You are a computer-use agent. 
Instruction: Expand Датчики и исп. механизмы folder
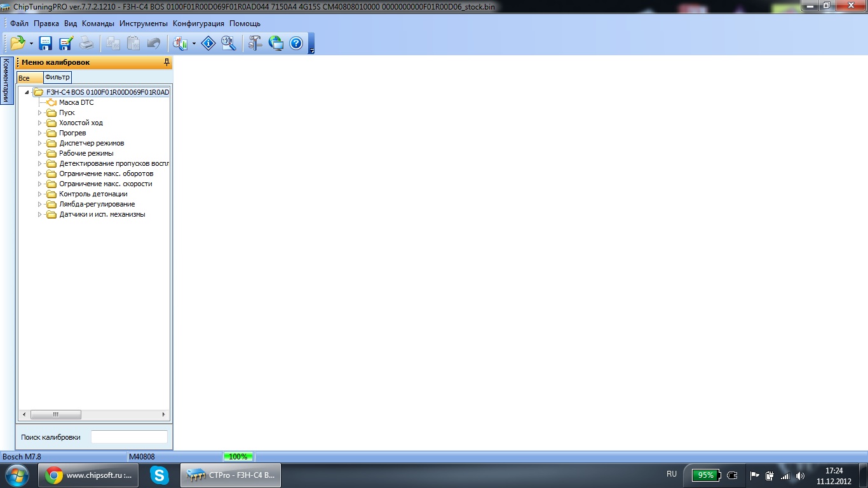pyautogui.click(x=39, y=214)
